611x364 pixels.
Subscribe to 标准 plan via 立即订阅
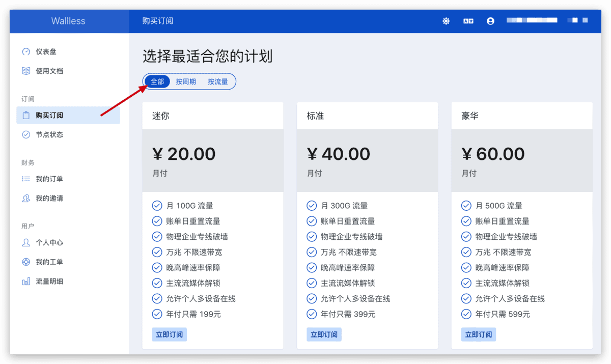click(x=324, y=334)
